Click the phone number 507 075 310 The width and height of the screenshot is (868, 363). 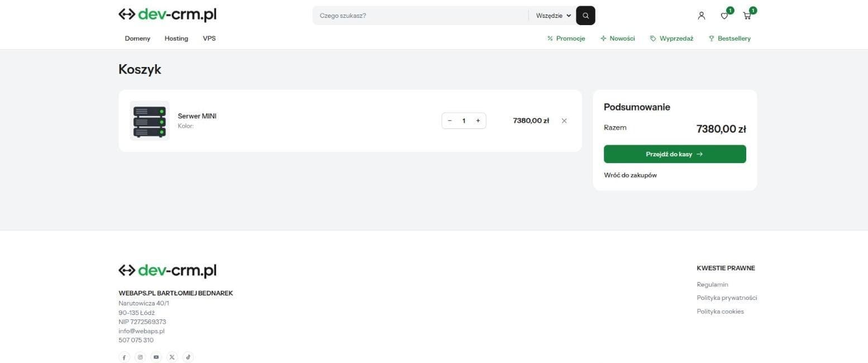click(x=136, y=340)
